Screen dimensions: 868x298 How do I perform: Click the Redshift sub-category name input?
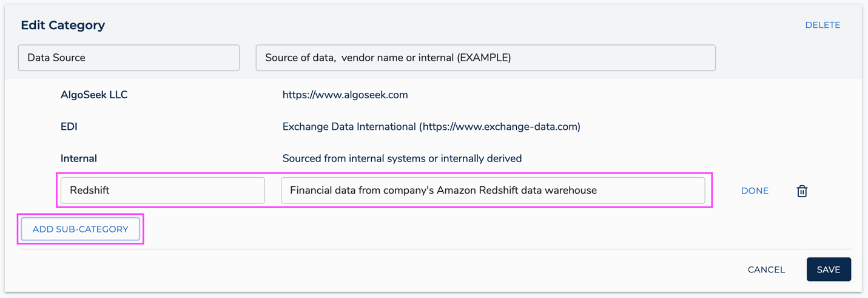163,191
